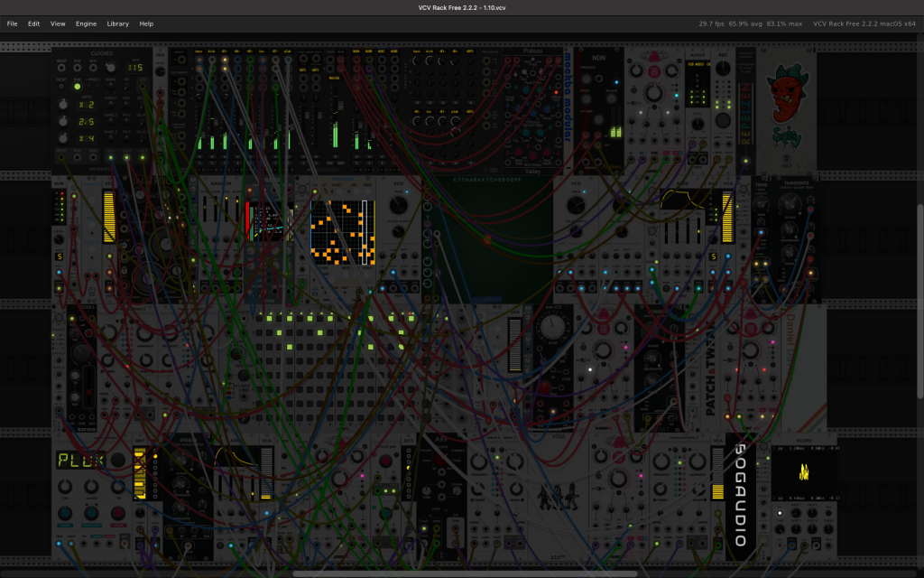Image resolution: width=924 pixels, height=578 pixels.
Task: Click the round pink button on white module
Action: tap(653, 72)
